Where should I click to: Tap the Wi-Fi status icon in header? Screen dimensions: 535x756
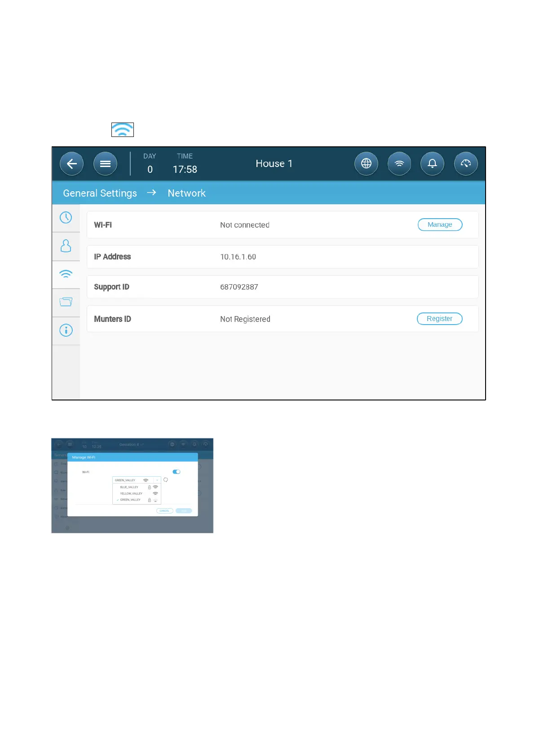click(x=399, y=164)
